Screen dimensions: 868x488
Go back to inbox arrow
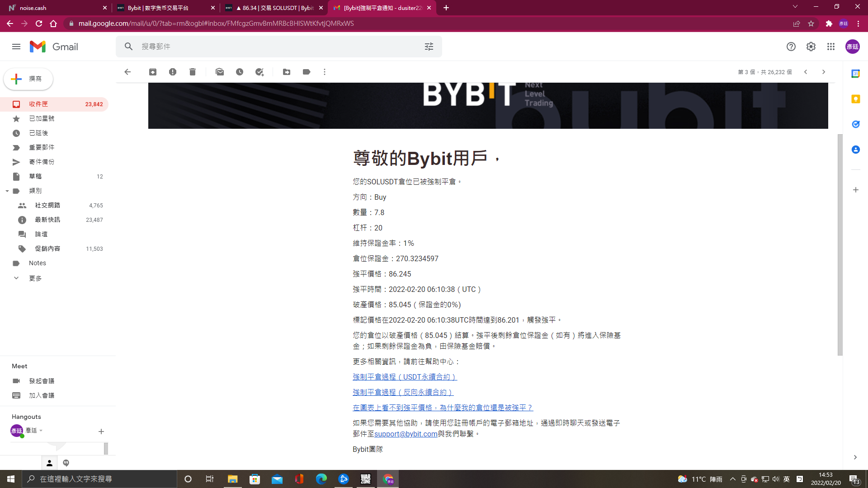pos(127,72)
